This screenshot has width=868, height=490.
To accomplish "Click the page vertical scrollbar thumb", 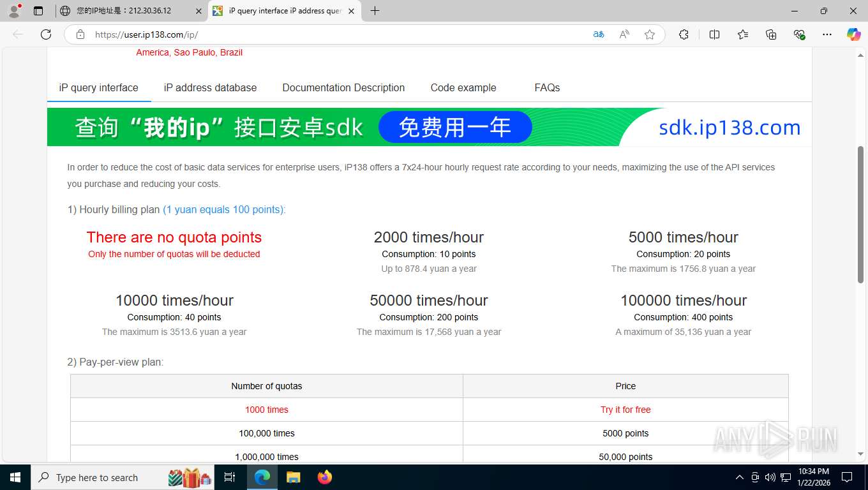I will (x=860, y=214).
